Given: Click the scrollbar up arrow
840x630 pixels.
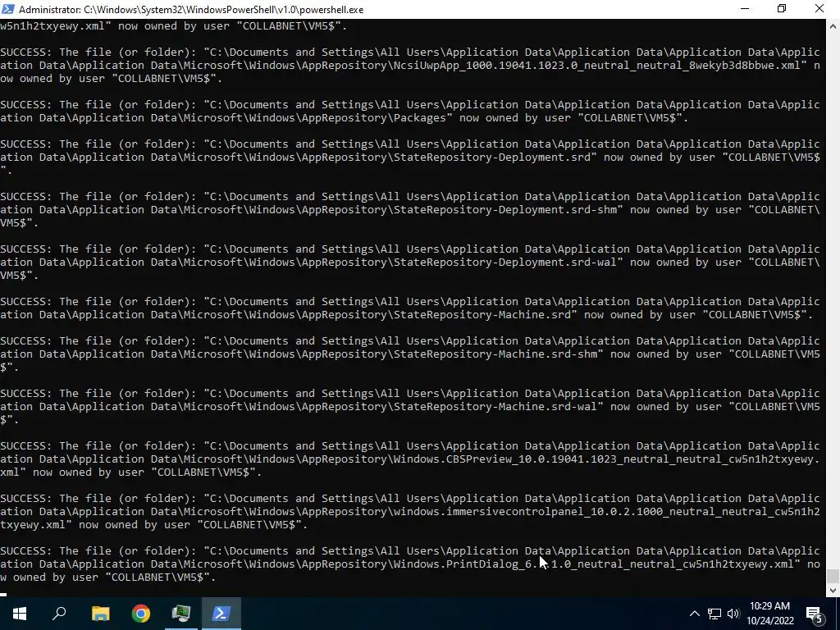Looking at the screenshot, I should (x=833, y=25).
